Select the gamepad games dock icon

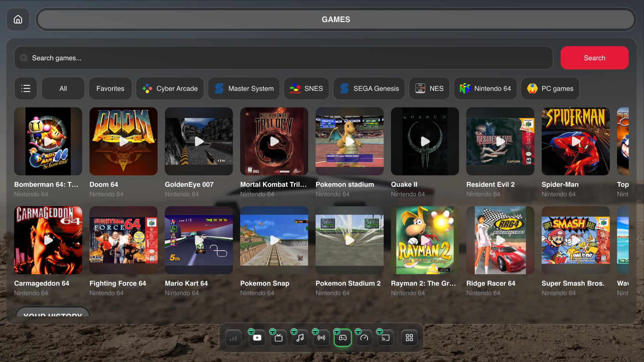click(343, 338)
